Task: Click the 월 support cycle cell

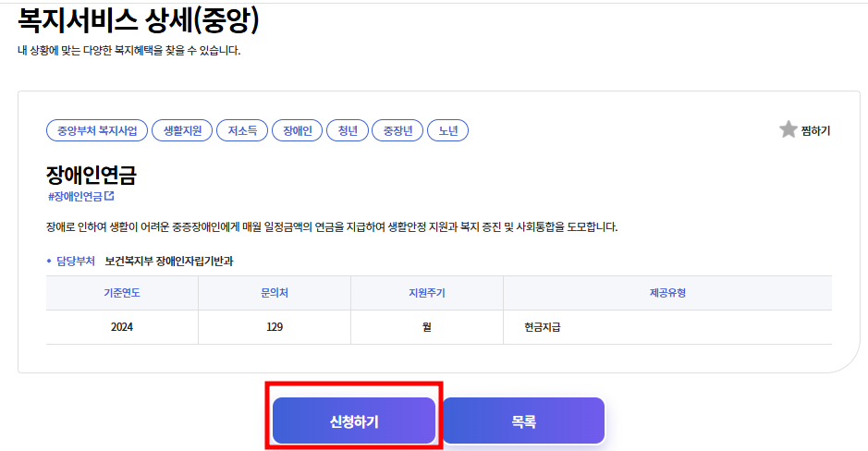Action: (x=427, y=327)
